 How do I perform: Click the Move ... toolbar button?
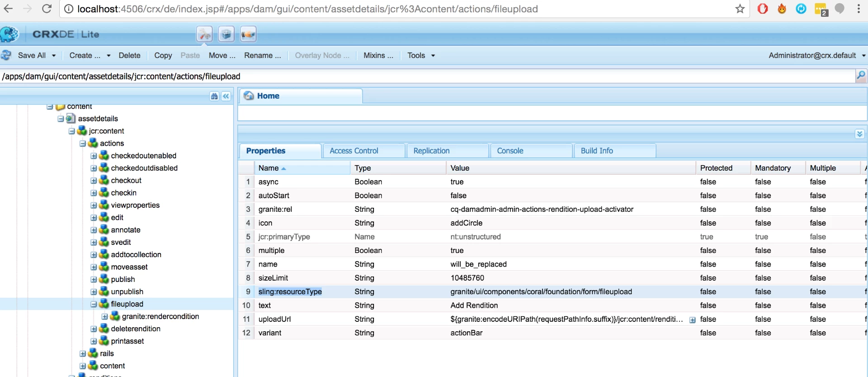(x=222, y=55)
